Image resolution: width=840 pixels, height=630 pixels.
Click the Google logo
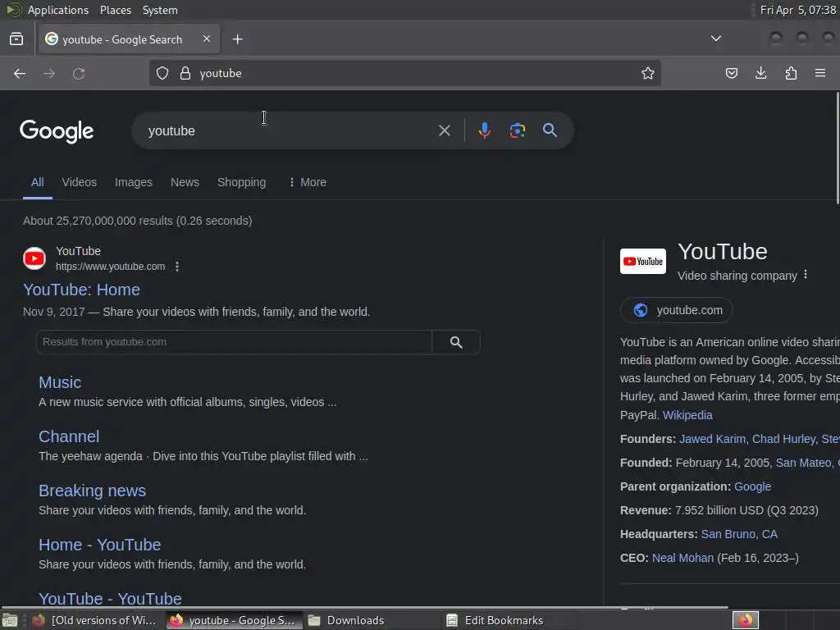[57, 131]
